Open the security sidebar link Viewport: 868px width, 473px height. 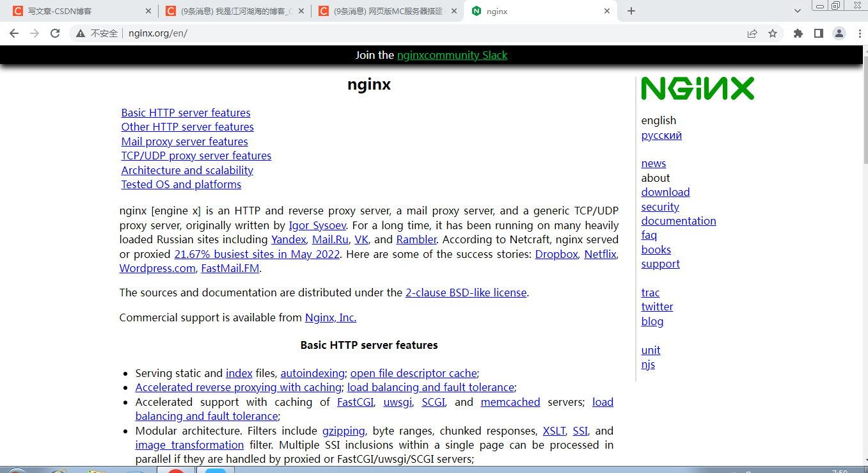coord(660,207)
